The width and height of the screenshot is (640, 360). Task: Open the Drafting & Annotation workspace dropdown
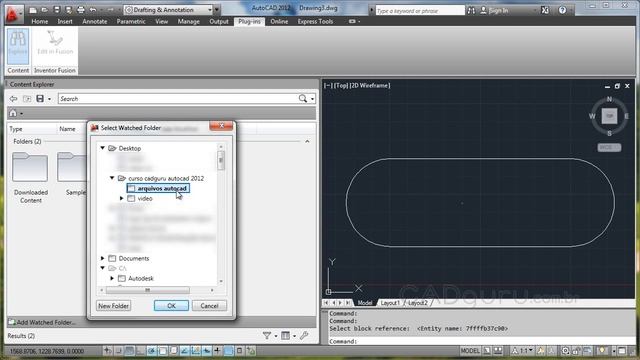[210, 10]
